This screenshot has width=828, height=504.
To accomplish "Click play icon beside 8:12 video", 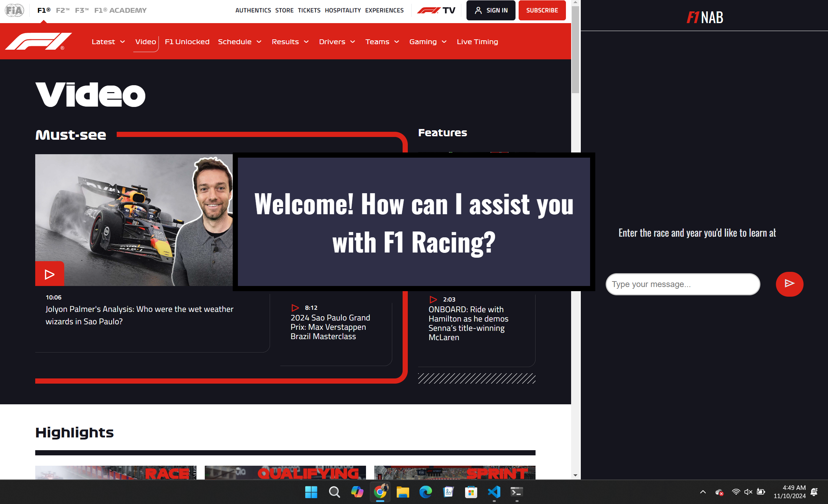I will coord(295,308).
